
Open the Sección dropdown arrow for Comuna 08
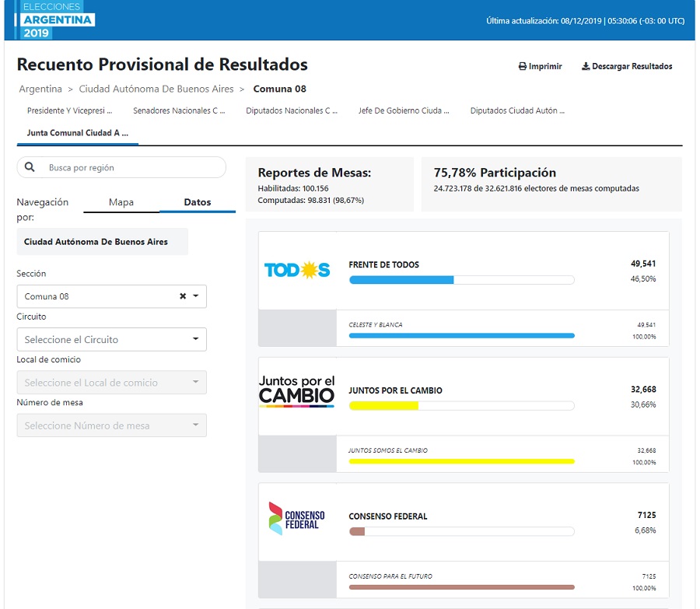[195, 296]
